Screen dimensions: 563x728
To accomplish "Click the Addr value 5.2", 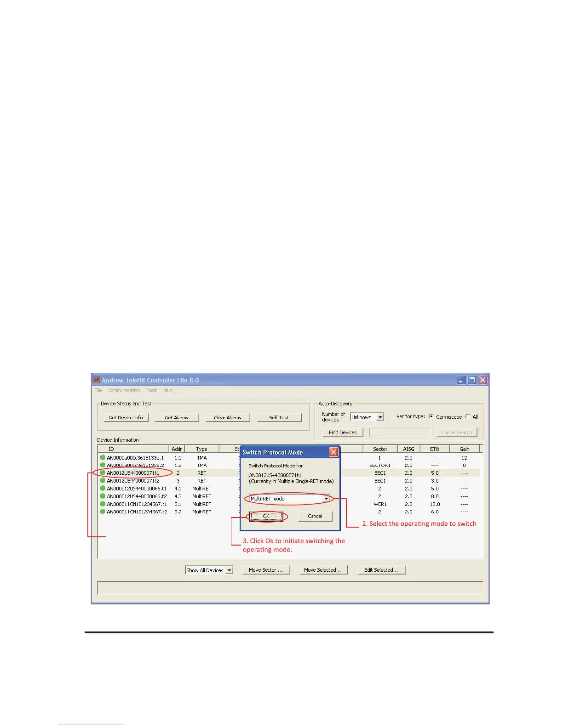I will 178,512.
